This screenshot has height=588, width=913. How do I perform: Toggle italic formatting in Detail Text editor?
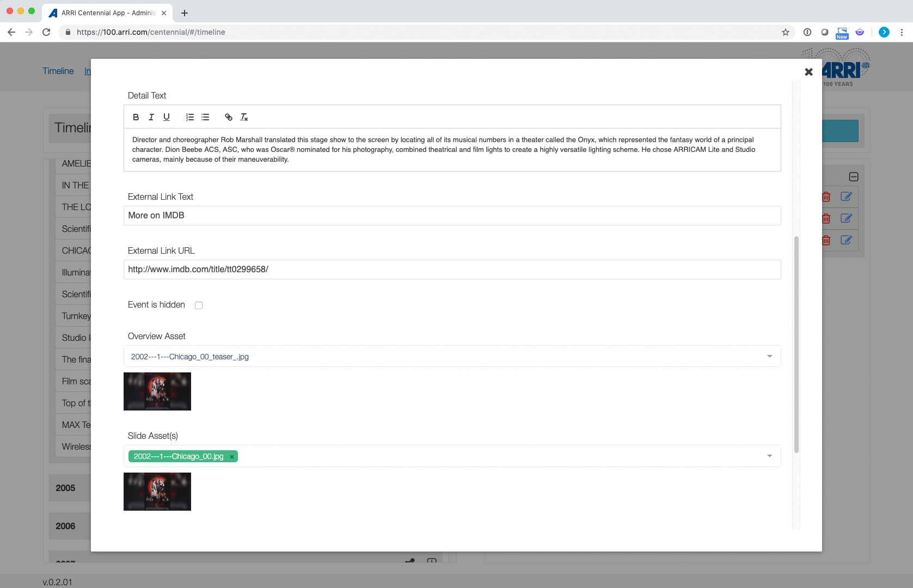click(x=151, y=117)
